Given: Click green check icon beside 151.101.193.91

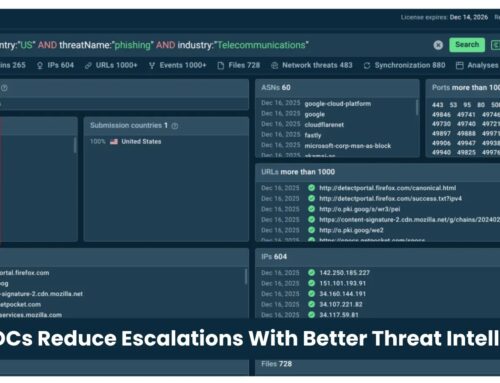Looking at the screenshot, I should click(x=311, y=283).
